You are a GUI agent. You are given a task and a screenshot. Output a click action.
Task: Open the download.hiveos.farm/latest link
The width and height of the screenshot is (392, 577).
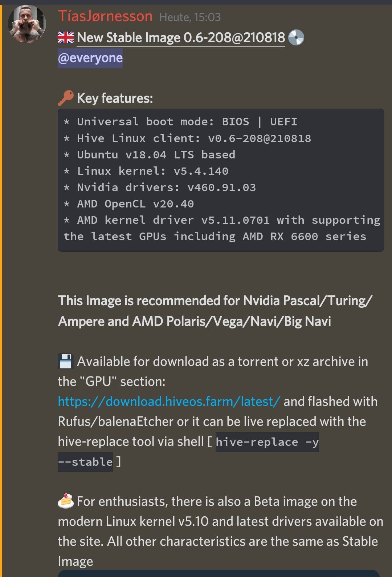(x=169, y=401)
